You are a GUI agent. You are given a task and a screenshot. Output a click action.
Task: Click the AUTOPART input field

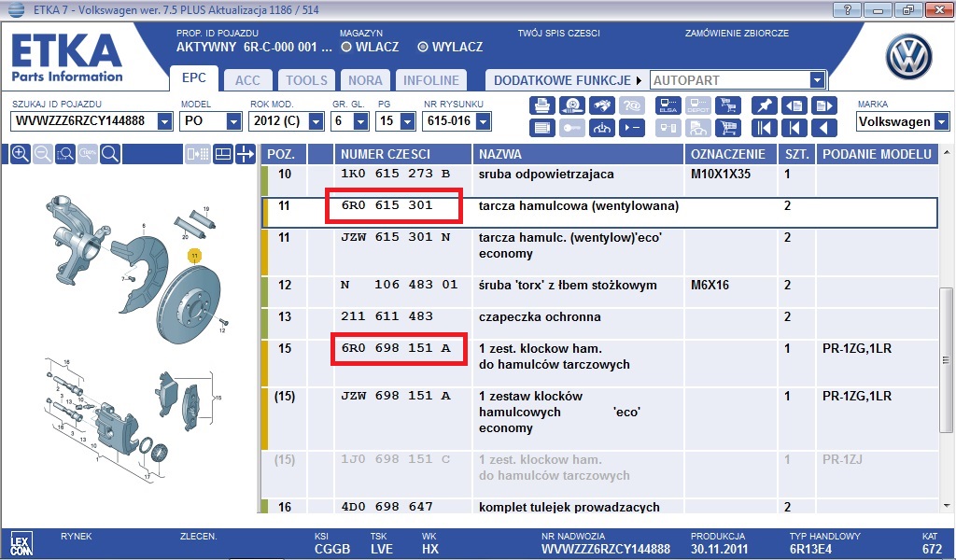point(730,80)
